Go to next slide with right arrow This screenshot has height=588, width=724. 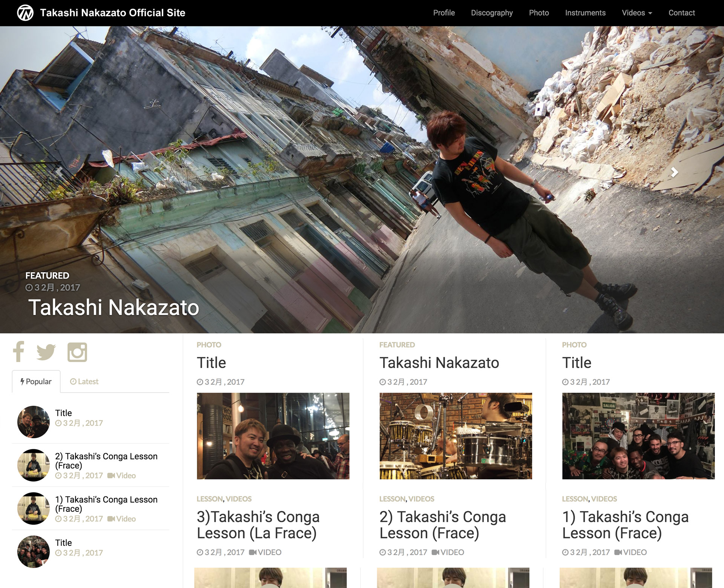tap(674, 172)
